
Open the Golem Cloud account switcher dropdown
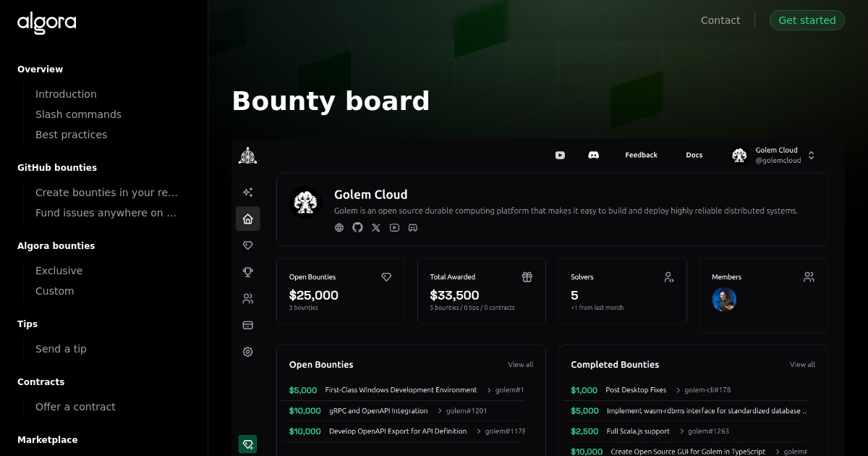click(811, 155)
